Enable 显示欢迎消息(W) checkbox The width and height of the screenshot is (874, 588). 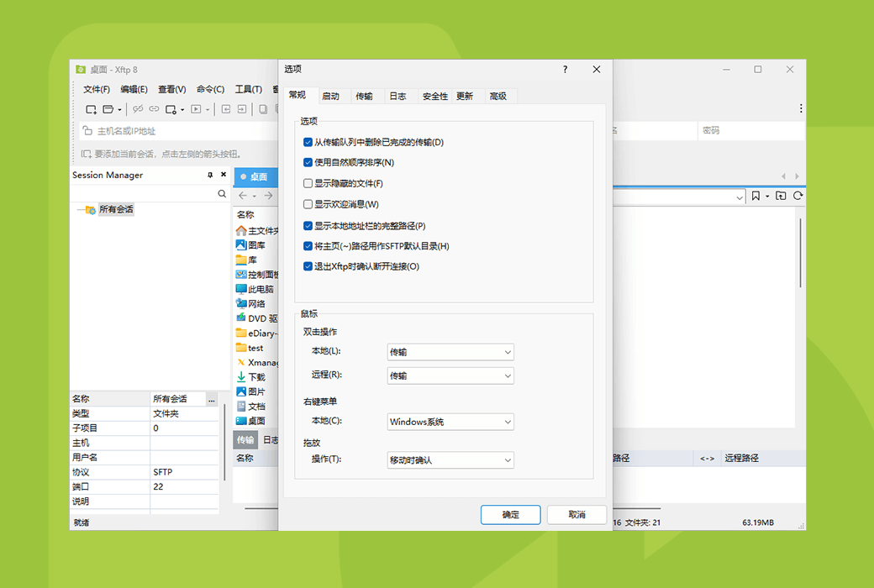pyautogui.click(x=308, y=204)
